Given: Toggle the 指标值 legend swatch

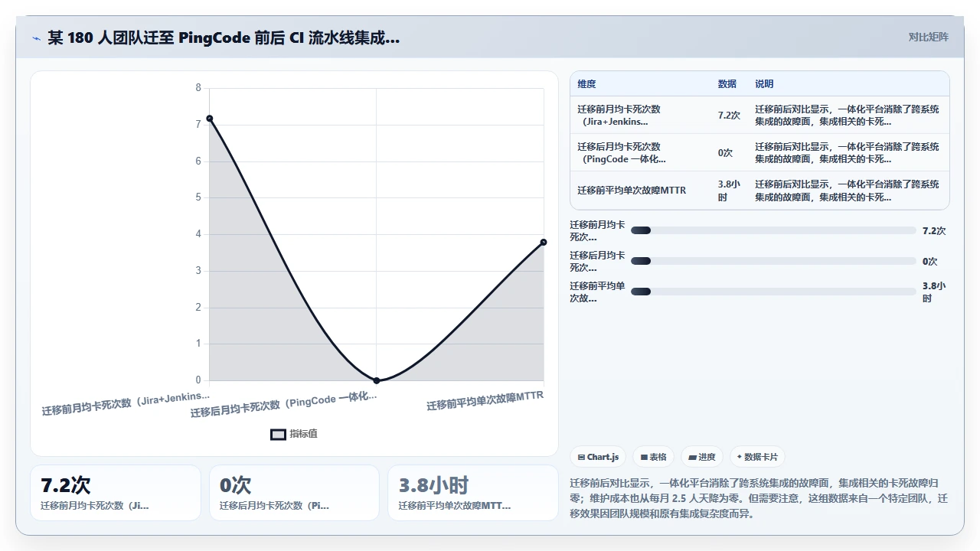Looking at the screenshot, I should click(x=279, y=434).
